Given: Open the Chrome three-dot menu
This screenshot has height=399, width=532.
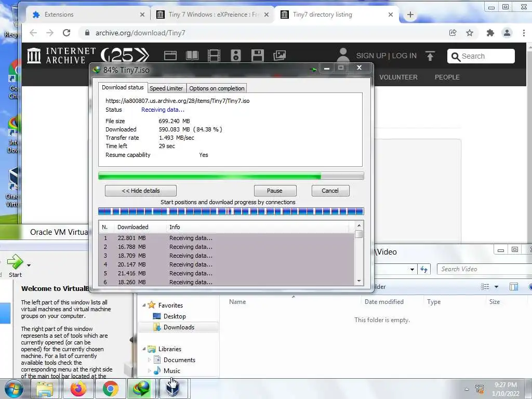Looking at the screenshot, I should point(524,33).
